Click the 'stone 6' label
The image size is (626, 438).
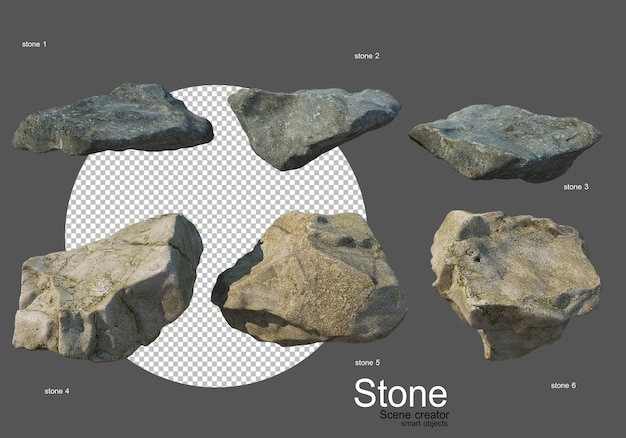click(563, 386)
